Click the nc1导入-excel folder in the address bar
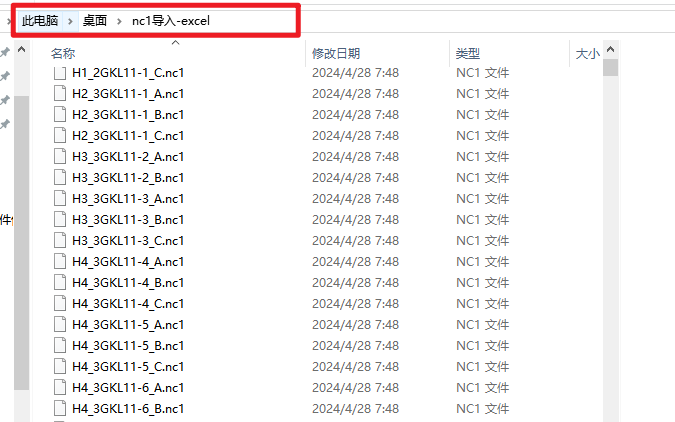This screenshot has height=422, width=675. 170,21
